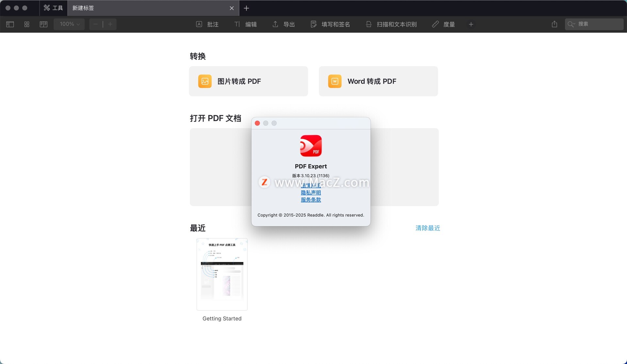Open 填写和签名 fill and sign
The width and height of the screenshot is (627, 364).
coord(330,24)
